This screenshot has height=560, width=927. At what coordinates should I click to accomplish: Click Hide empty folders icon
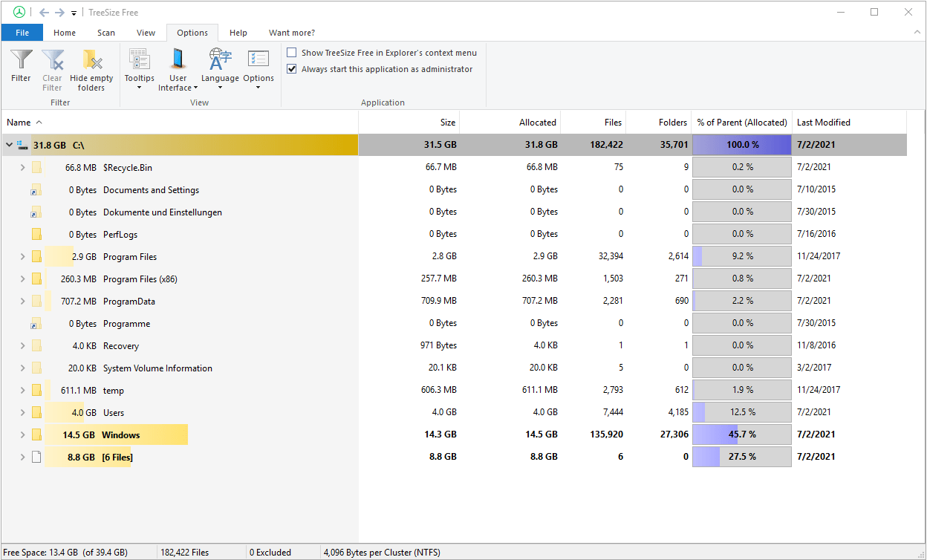(x=91, y=60)
